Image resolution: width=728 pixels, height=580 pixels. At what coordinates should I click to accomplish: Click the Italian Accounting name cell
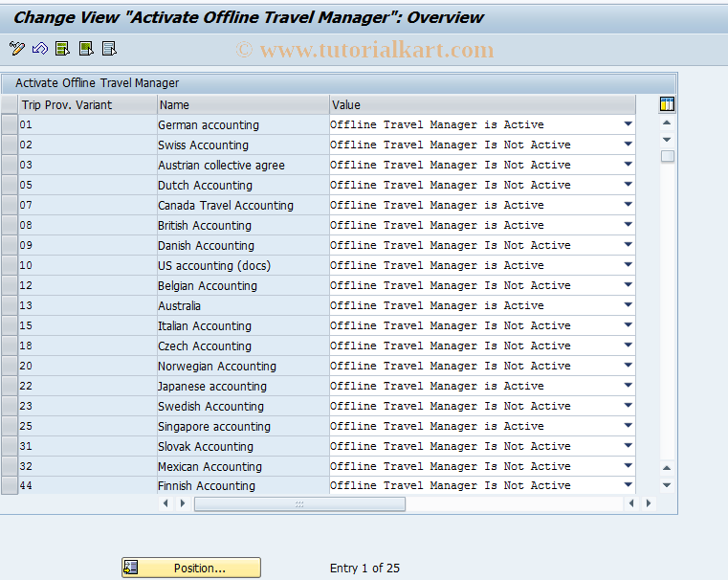[x=243, y=325]
